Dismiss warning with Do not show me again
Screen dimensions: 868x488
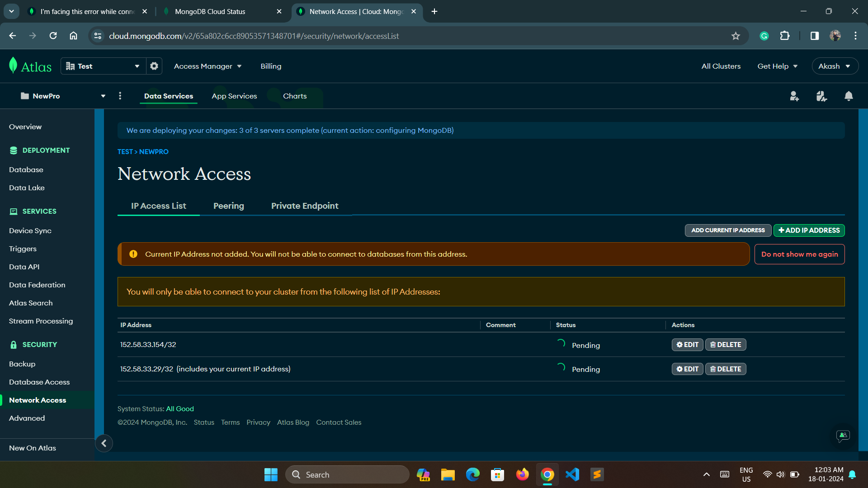tap(799, 254)
